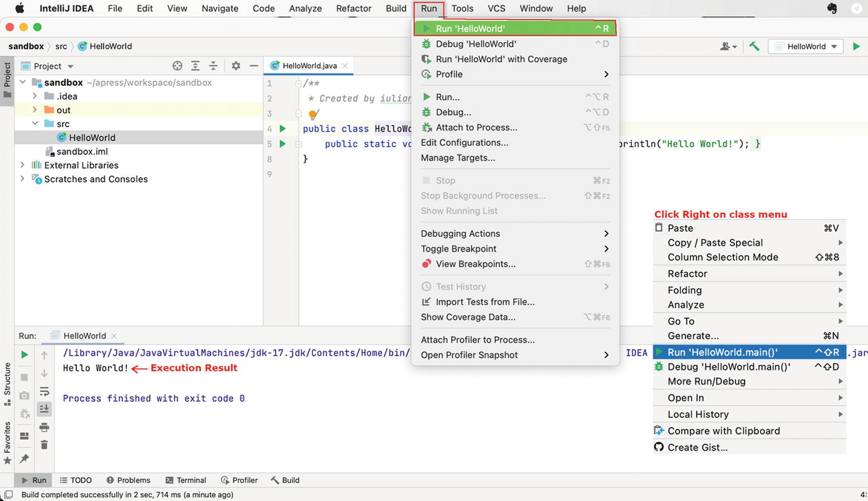Open the Build tool window tab
This screenshot has height=501, width=868.
tap(285, 480)
